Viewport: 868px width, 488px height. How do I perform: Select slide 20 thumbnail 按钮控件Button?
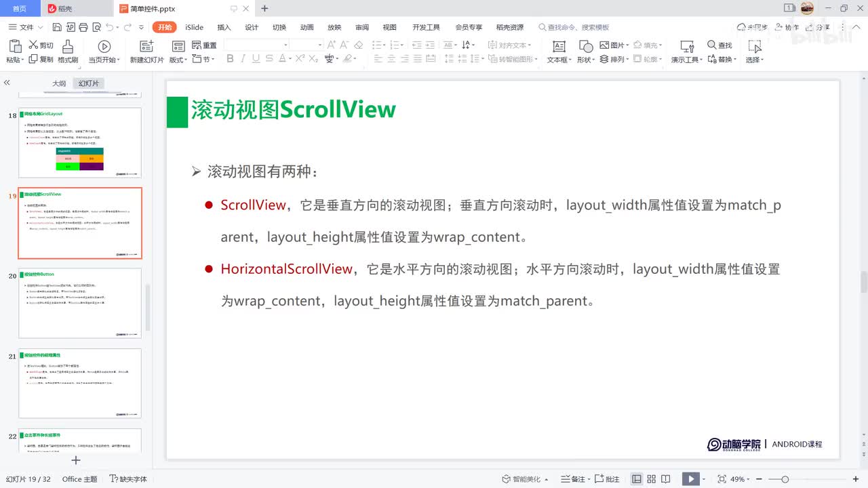pos(80,303)
